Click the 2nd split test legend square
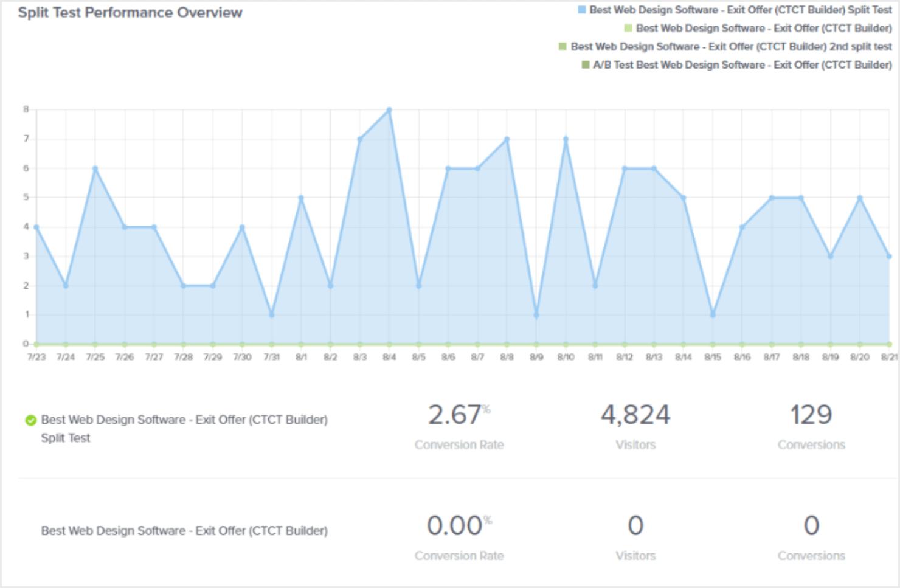 coord(564,46)
